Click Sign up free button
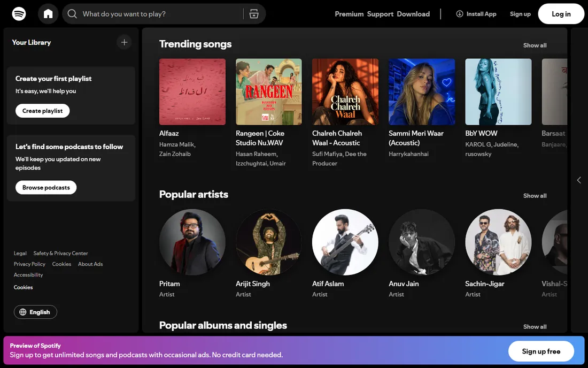Image resolution: width=588 pixels, height=368 pixels. tap(541, 351)
